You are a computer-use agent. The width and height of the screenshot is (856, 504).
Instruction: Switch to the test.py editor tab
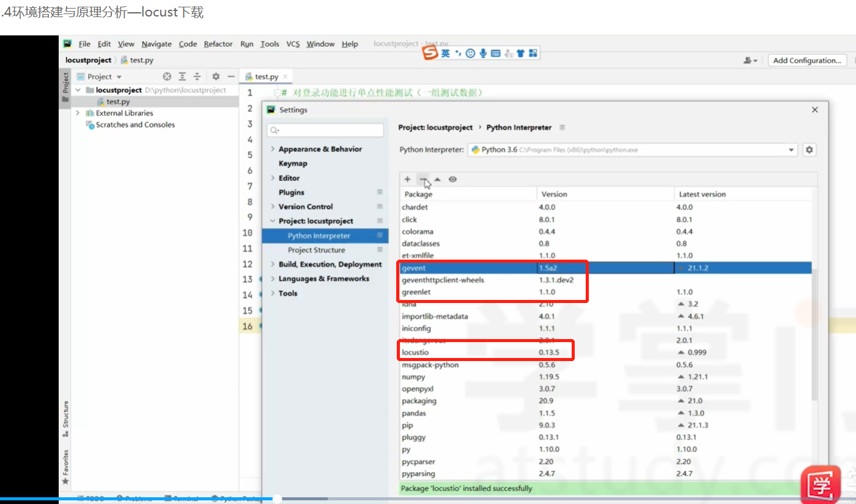(x=267, y=76)
